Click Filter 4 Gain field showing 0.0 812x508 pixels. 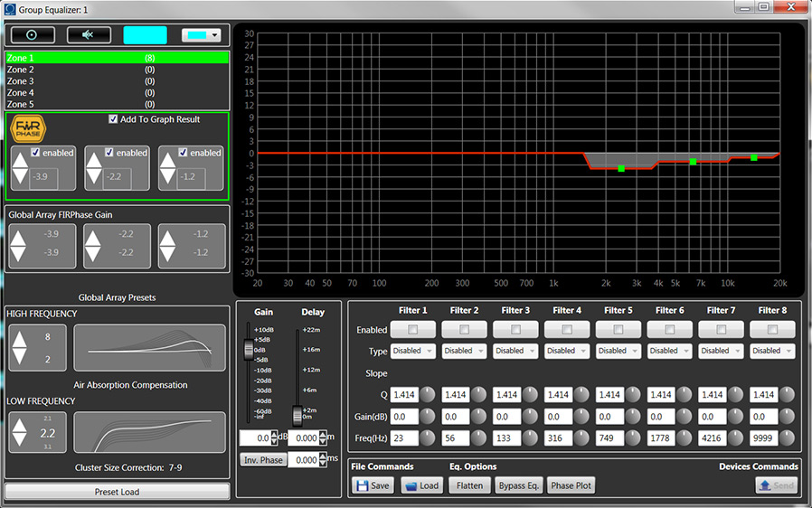pyautogui.click(x=558, y=417)
